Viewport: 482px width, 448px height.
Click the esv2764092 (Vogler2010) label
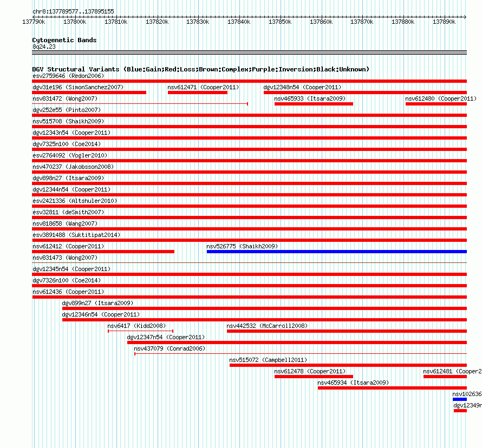point(70,155)
